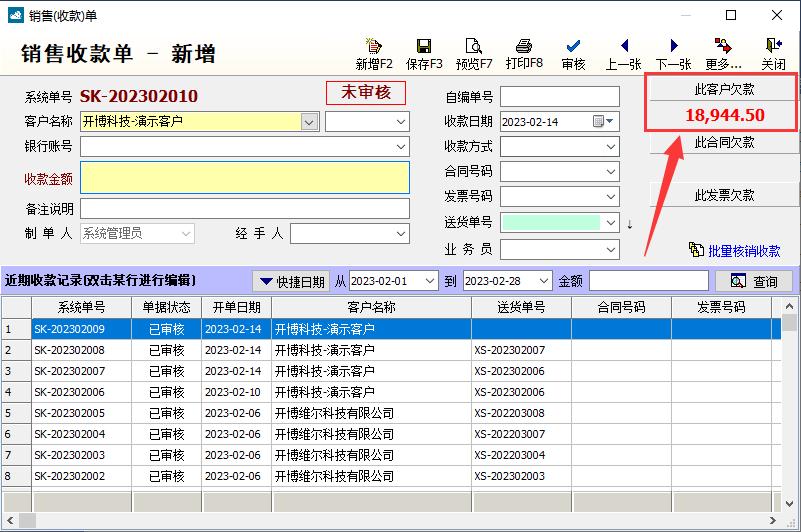This screenshot has width=801, height=532.
Task: Click into the 自编单号 field
Action: click(x=560, y=97)
